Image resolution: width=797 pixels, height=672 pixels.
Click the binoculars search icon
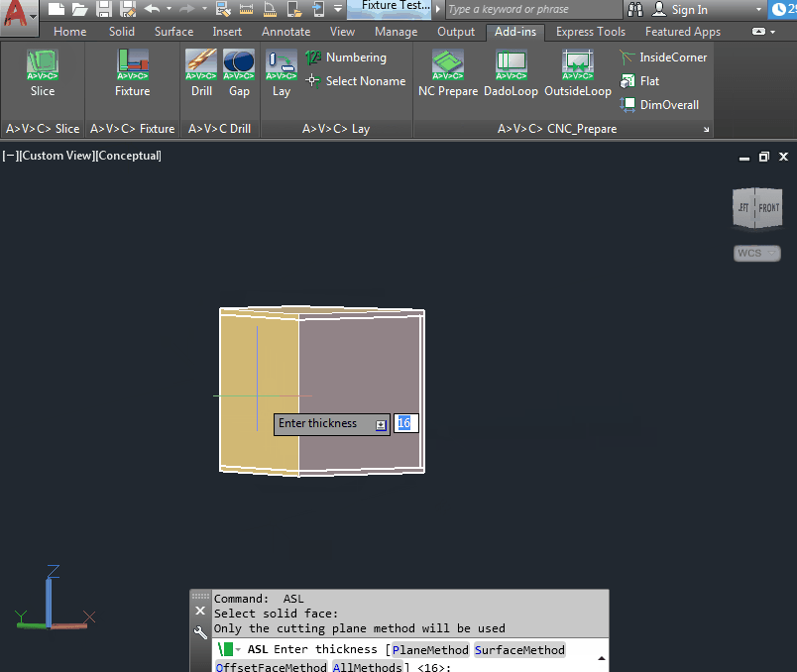coord(634,9)
